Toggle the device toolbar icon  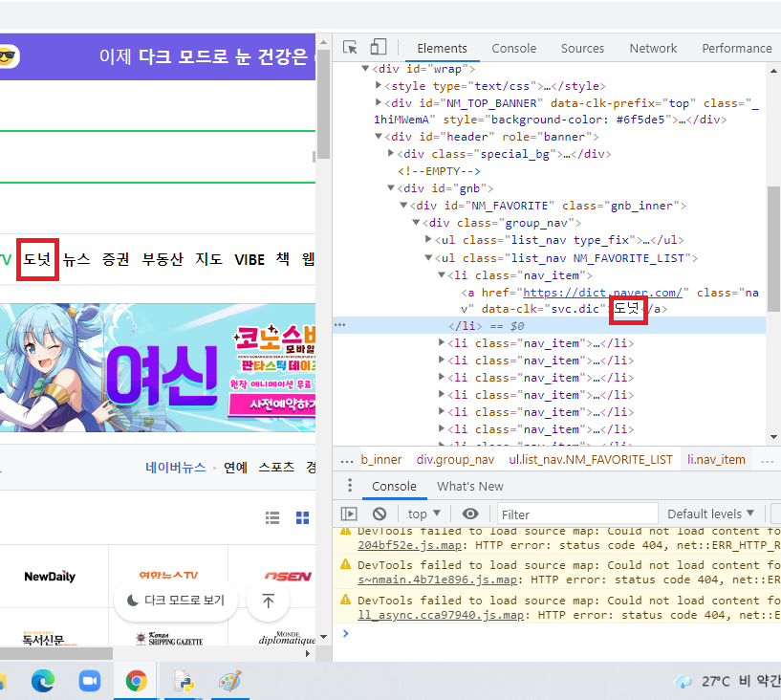pyautogui.click(x=379, y=47)
